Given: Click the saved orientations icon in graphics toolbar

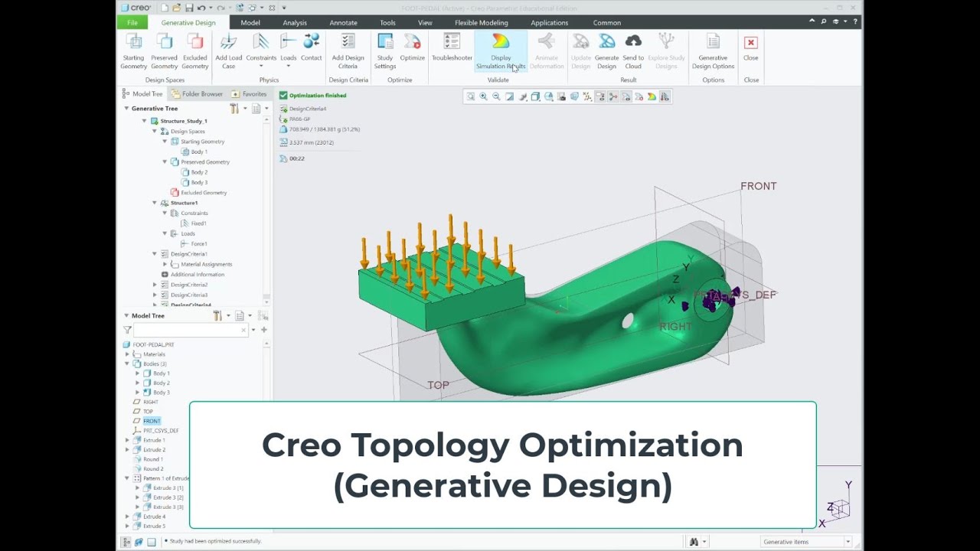Looking at the screenshot, I should point(548,96).
